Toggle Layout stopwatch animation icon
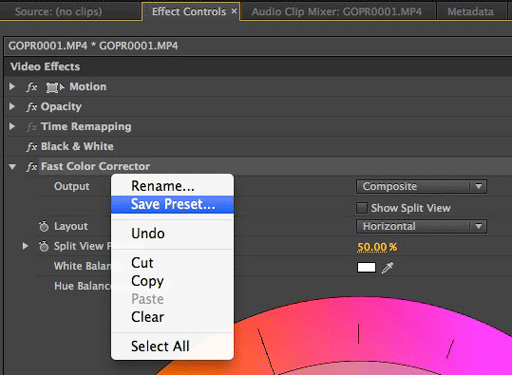This screenshot has height=375, width=512. [x=44, y=226]
